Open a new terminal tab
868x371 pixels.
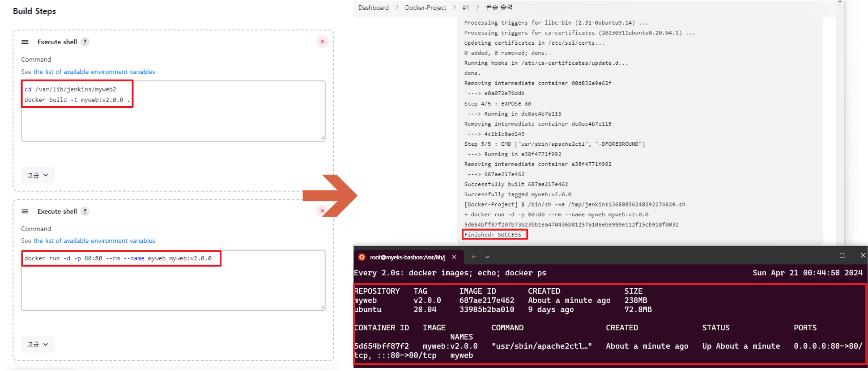tap(474, 257)
